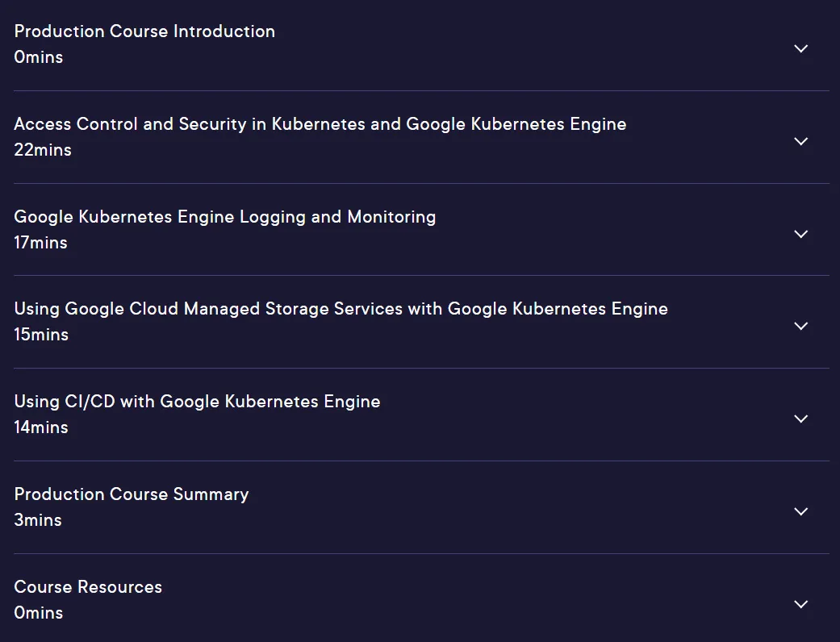
Task: Open the Production Course Summary title
Action: coord(132,494)
